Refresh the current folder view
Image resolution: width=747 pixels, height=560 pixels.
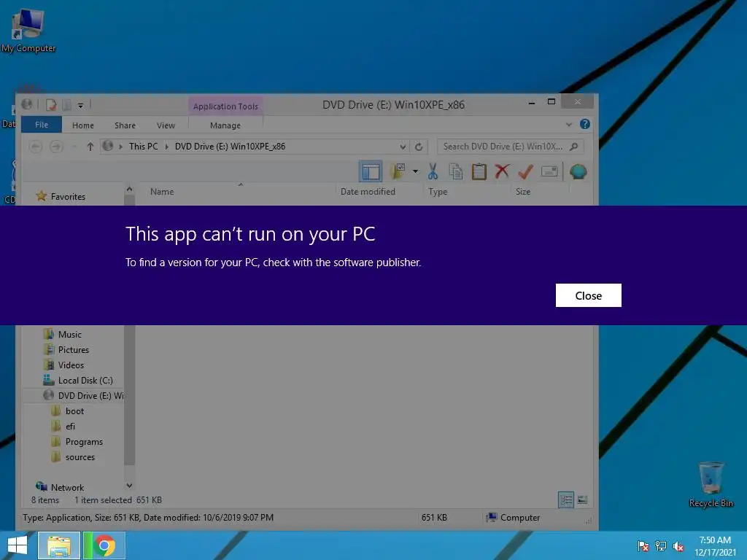click(x=419, y=147)
